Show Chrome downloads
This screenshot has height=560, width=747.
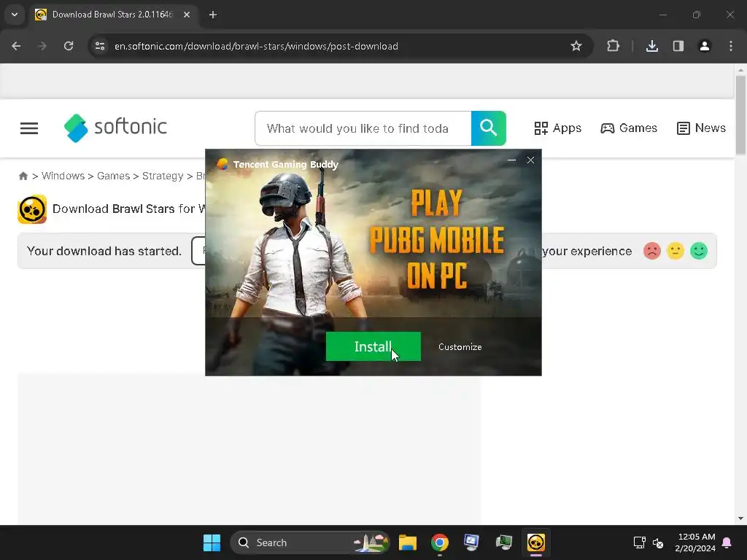(x=651, y=46)
